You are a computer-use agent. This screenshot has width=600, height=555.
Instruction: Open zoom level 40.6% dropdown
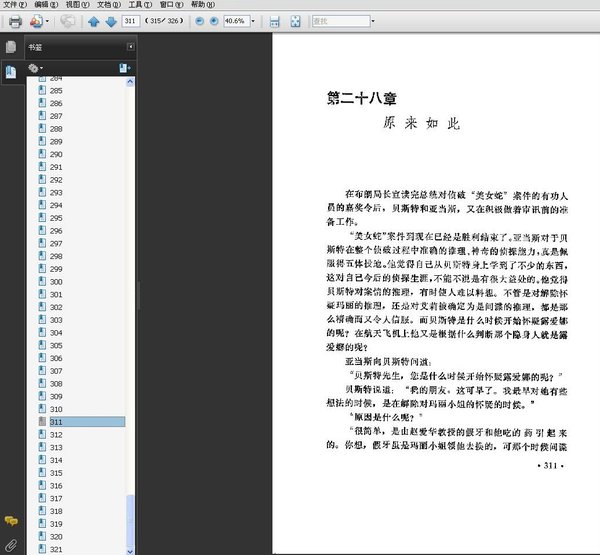254,21
